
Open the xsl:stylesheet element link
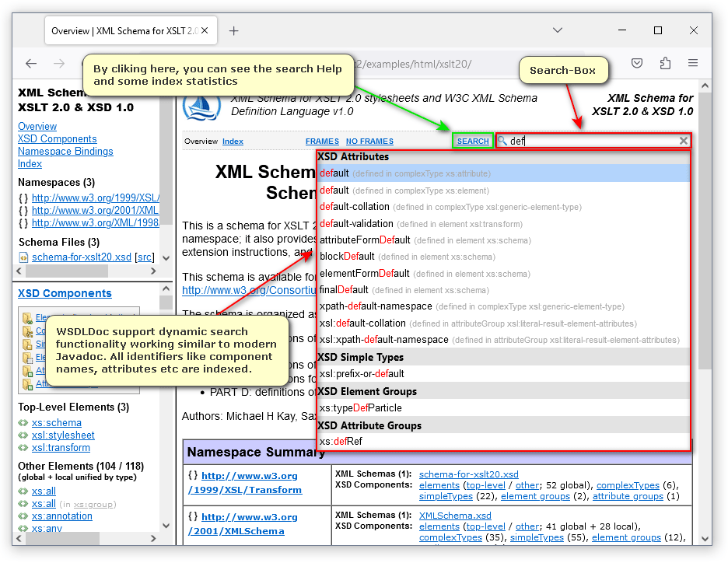63,435
